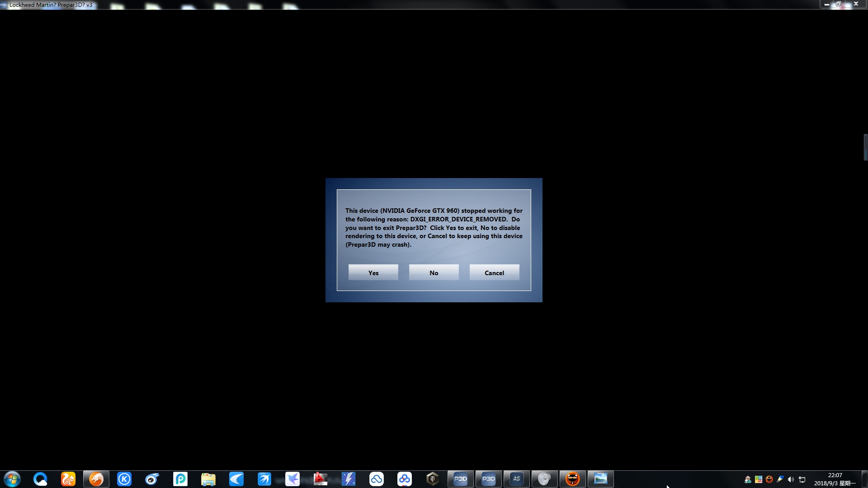The image size is (868, 488).
Task: Open the network tray icon
Action: (x=802, y=479)
